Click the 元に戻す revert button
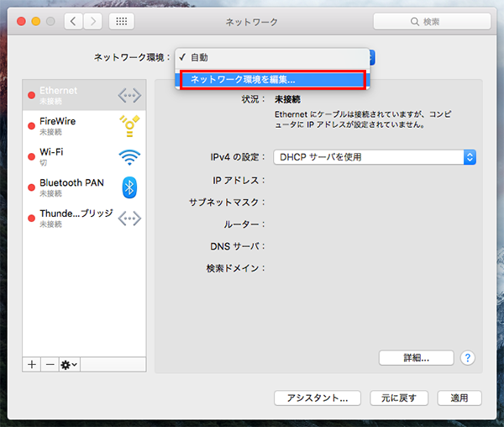 pyautogui.click(x=399, y=398)
